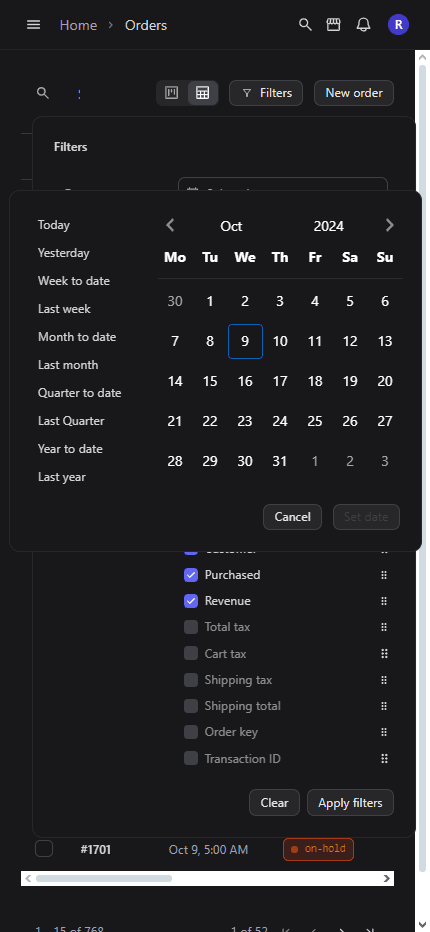This screenshot has width=430, height=932.
Task: Go to next month in calendar
Action: pos(390,225)
